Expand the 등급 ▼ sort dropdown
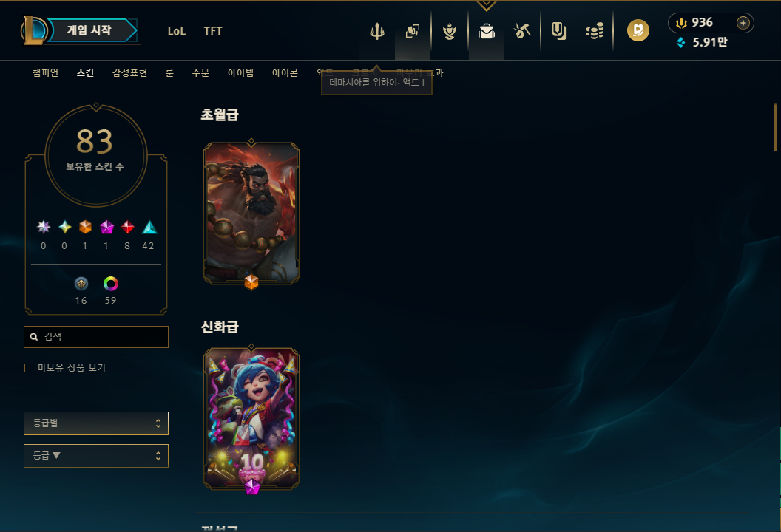 (96, 455)
